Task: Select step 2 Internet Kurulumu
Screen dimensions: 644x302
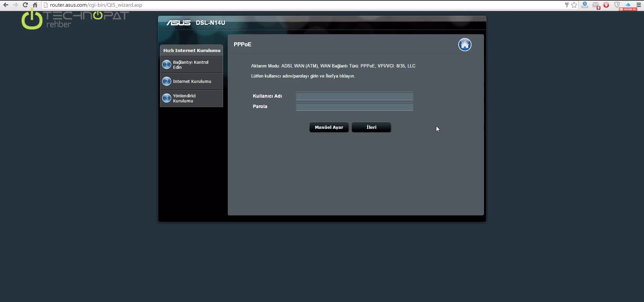Action: pos(192,81)
